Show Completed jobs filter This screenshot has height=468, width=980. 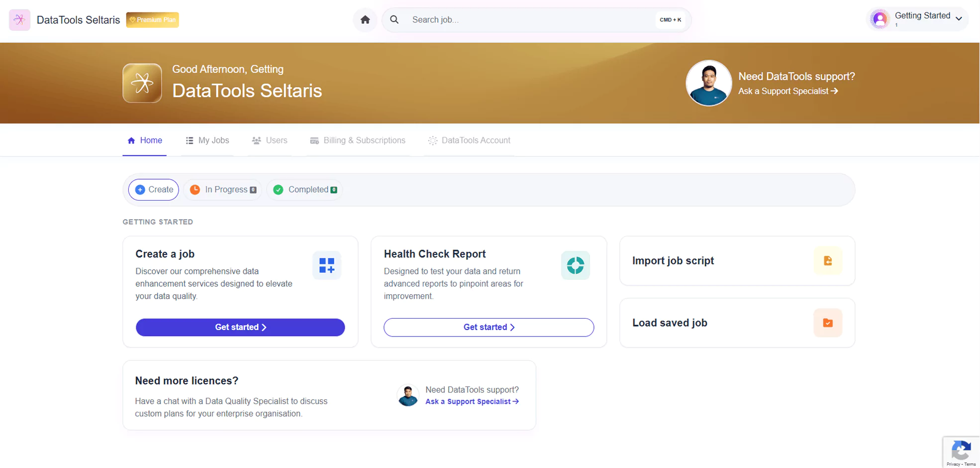(305, 190)
